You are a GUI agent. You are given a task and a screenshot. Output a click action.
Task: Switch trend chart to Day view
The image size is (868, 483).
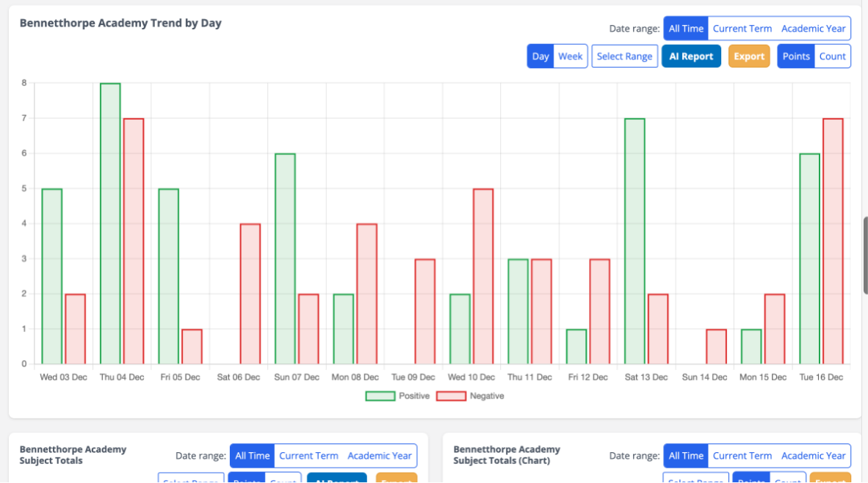[x=540, y=57]
